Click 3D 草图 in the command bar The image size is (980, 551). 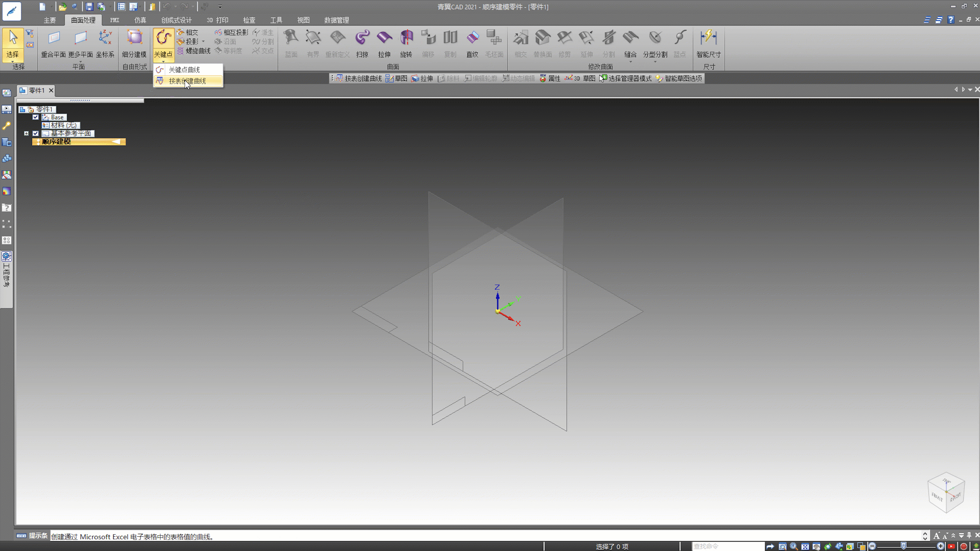coord(580,78)
